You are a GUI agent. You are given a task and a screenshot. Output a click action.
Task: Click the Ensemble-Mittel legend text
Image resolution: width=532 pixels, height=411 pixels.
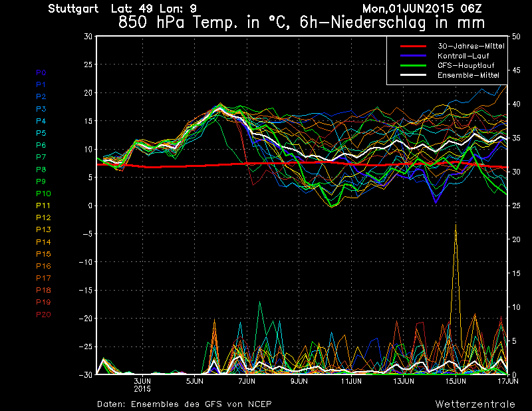pyautogui.click(x=468, y=75)
